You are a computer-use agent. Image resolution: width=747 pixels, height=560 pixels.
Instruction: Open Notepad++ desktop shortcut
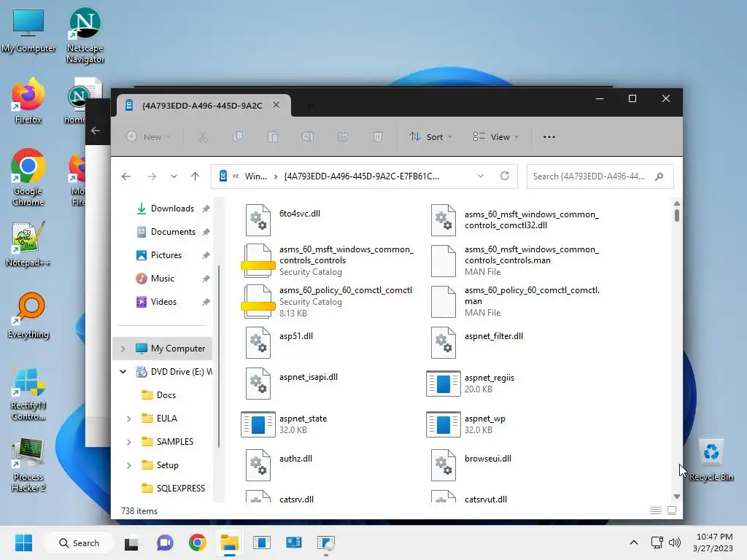pos(28,244)
